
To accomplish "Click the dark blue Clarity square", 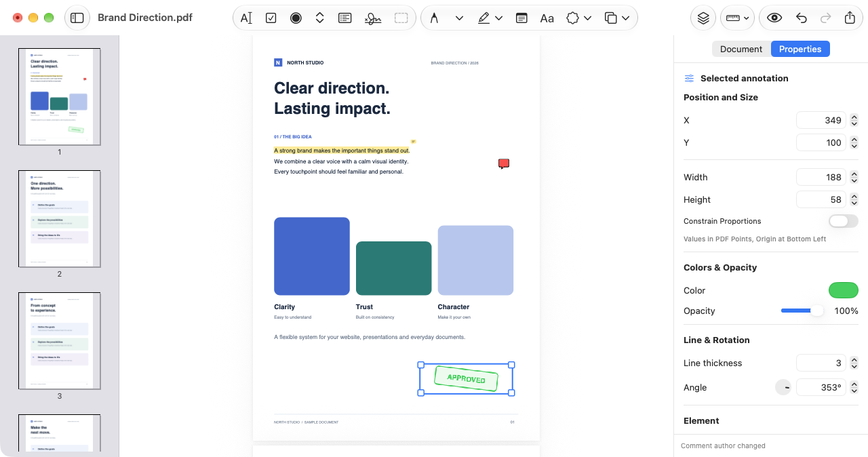I will pos(312,256).
